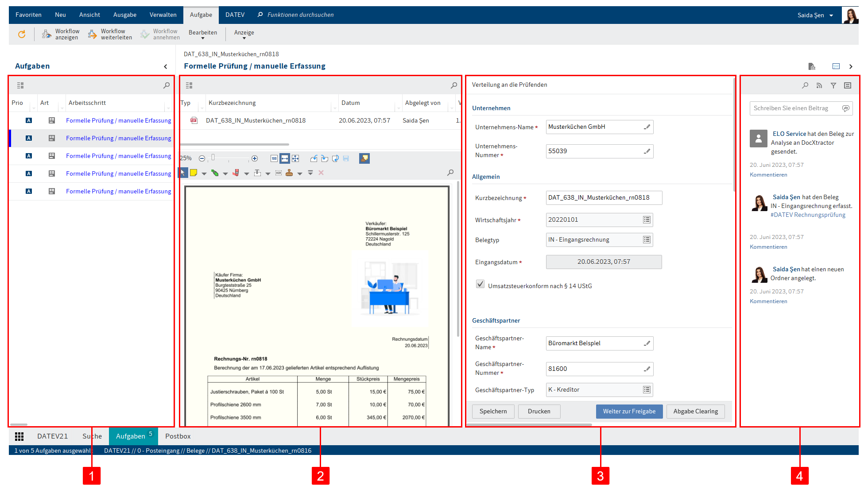Open the Neu ribbon tab
Viewport: 868px width, 493px height.
click(x=60, y=15)
